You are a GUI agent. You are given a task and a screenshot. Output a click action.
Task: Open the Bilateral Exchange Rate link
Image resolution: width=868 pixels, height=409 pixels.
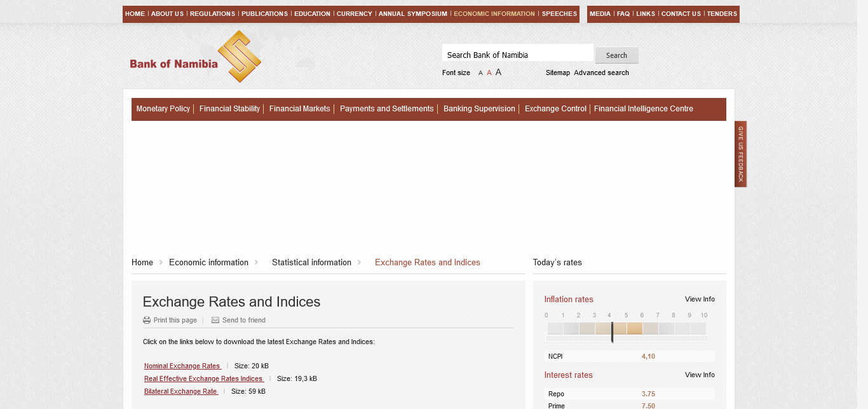(180, 391)
